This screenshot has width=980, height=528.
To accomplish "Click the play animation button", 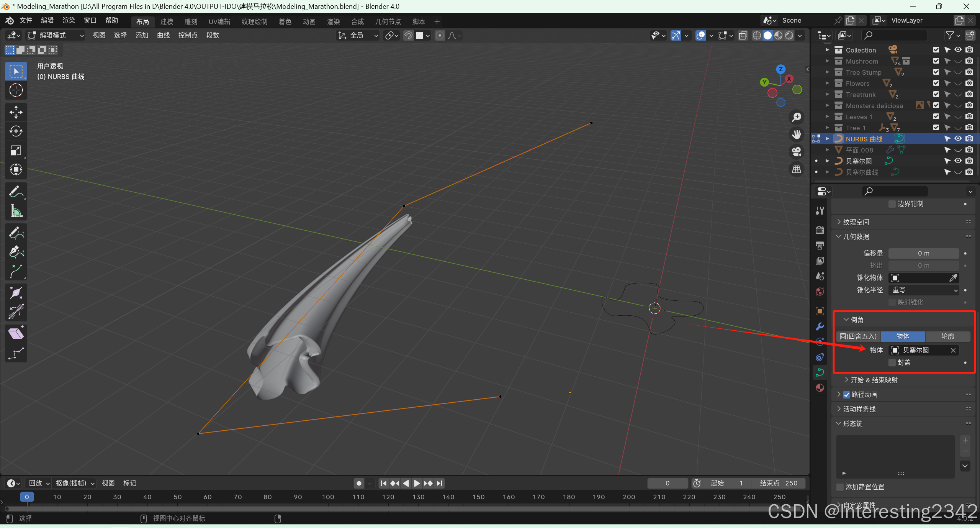I will point(417,484).
